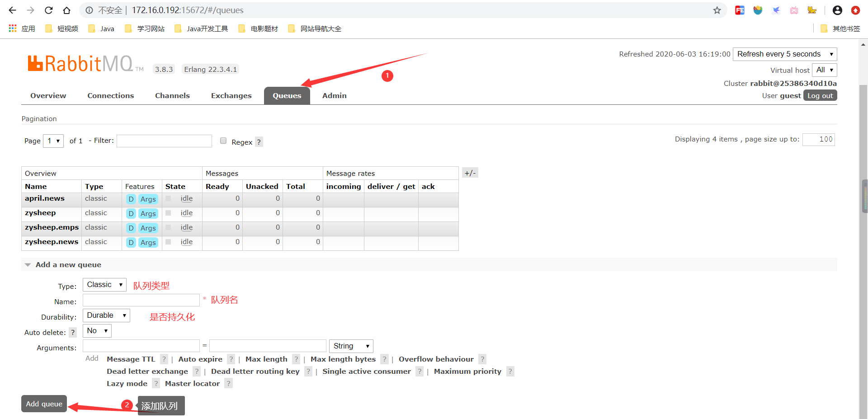Show help for Overflow behaviour argument
868x419 pixels.
[482, 359]
